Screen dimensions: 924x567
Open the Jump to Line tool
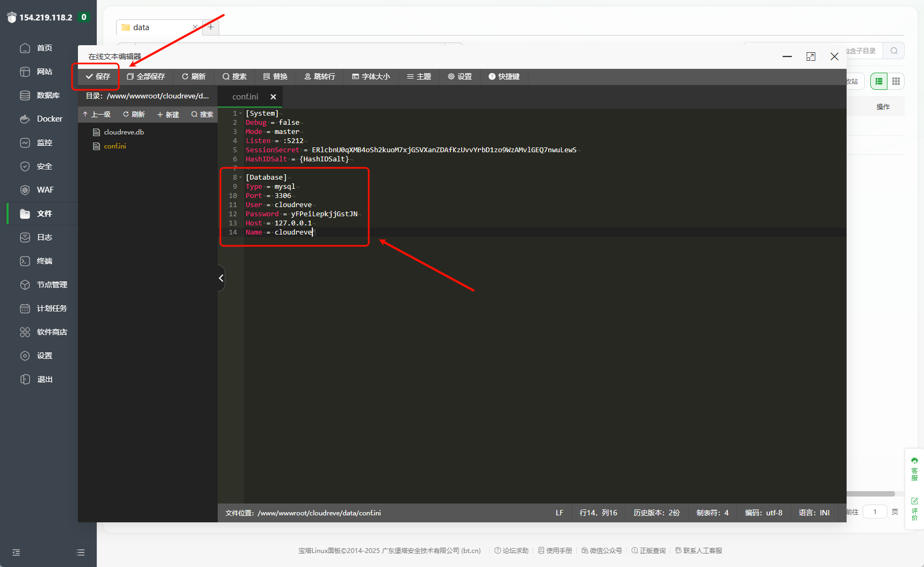320,76
